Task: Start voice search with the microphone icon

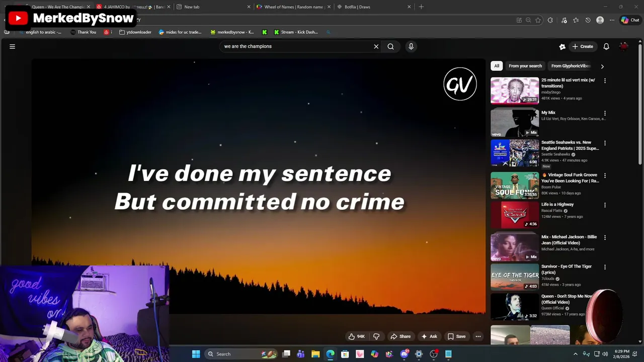Action: (x=411, y=46)
